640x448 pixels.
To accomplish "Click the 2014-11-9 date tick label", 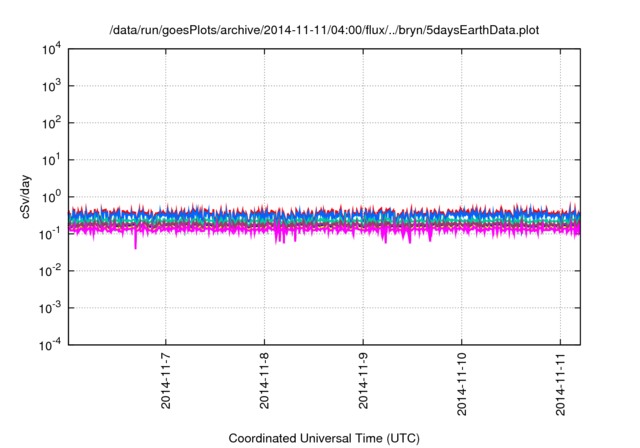I will [x=363, y=381].
